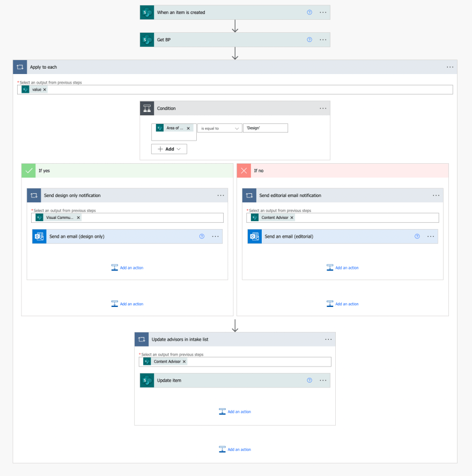This screenshot has width=472, height=476.
Task: Add an action at bottom of Apply to each
Action: point(235,450)
